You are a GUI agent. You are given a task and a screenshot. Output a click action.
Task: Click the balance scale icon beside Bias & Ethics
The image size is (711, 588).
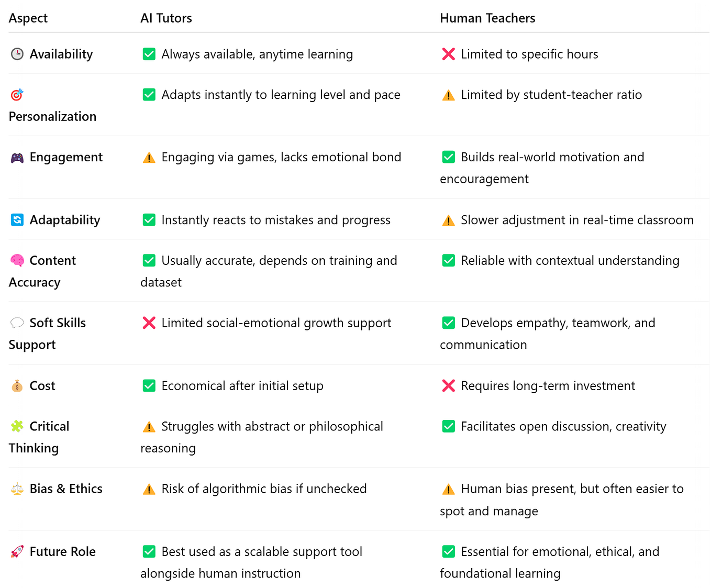coord(17,489)
